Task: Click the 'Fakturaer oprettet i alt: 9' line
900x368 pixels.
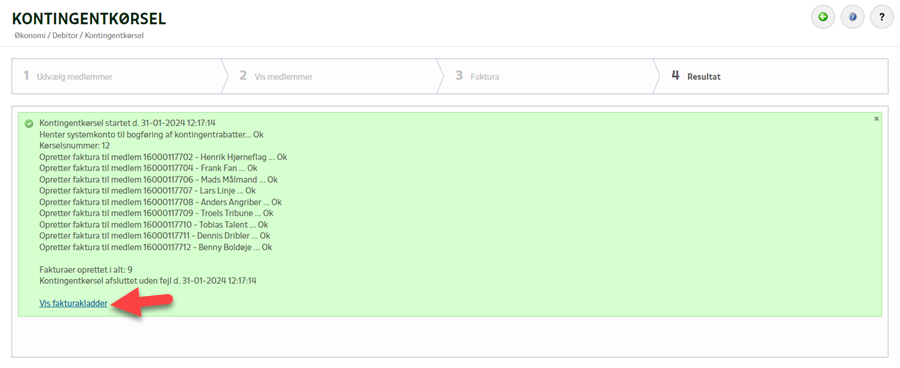Action: 87,269
